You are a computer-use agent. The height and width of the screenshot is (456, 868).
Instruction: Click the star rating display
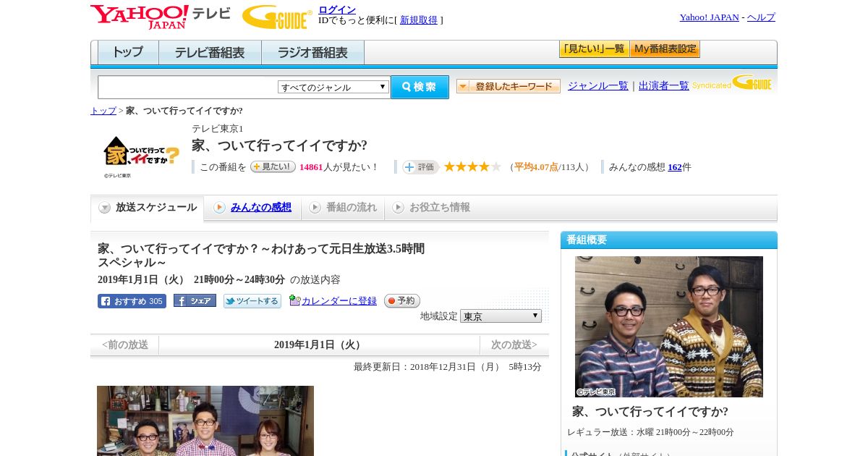[x=472, y=166]
